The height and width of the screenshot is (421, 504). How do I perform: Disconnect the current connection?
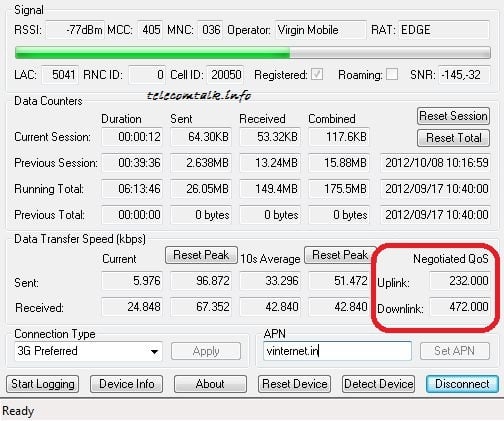pyautogui.click(x=462, y=384)
